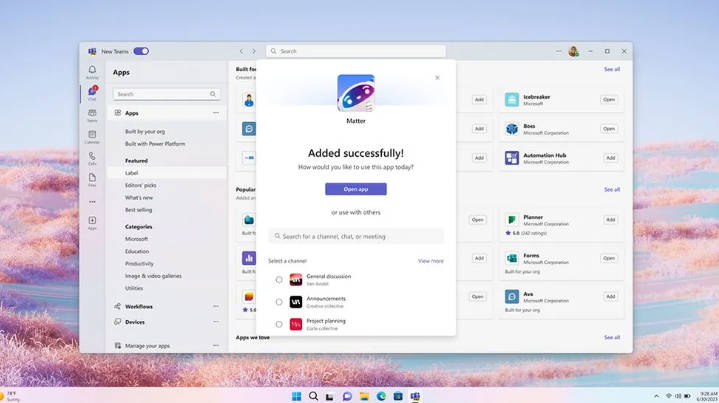Open Built by your org category
719x403 pixels.
[x=145, y=132]
